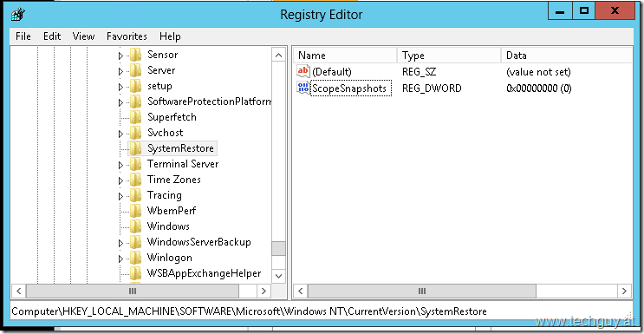The width and height of the screenshot is (644, 334).
Task: Click the values pane scroll left arrow
Action: (x=300, y=291)
